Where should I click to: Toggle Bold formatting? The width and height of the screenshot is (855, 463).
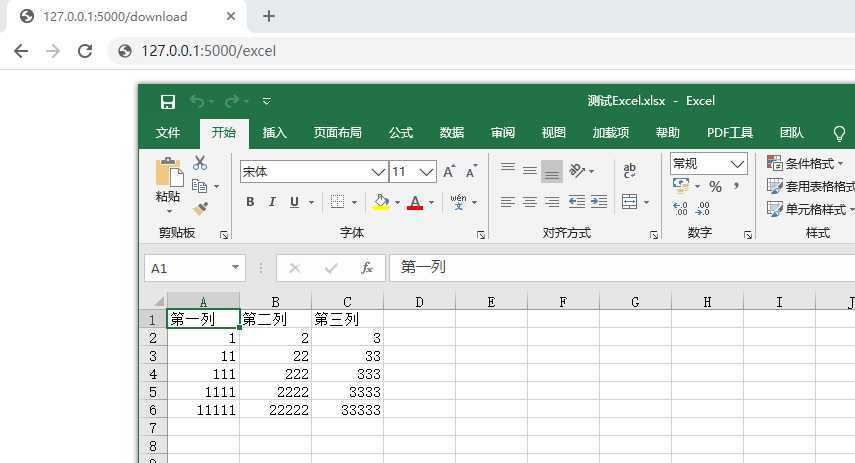[x=250, y=202]
